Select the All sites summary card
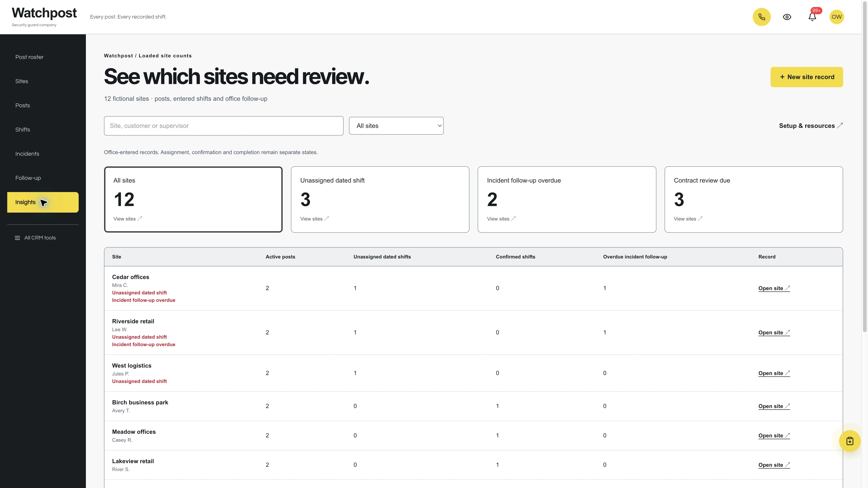Screen dimensions: 868x488 pyautogui.click(x=193, y=199)
